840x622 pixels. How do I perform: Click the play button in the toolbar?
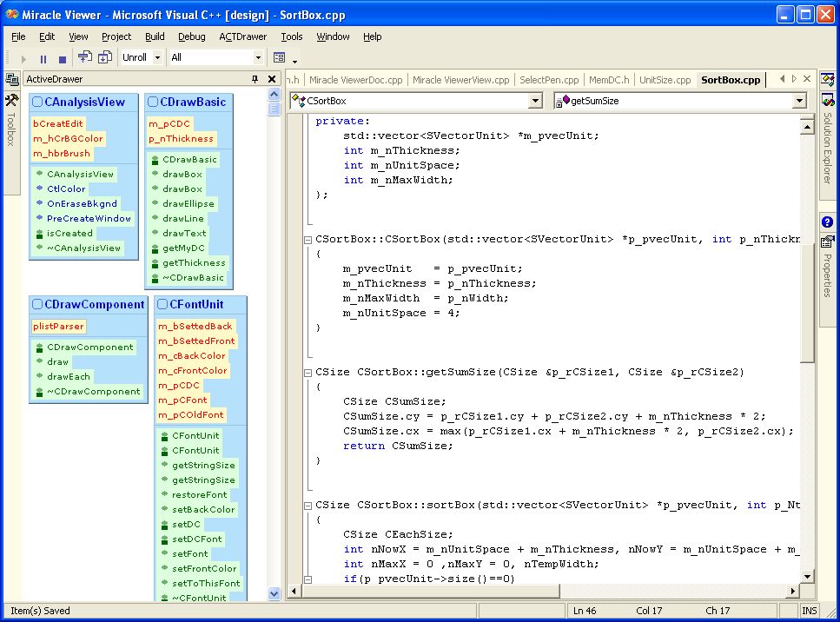pos(23,58)
